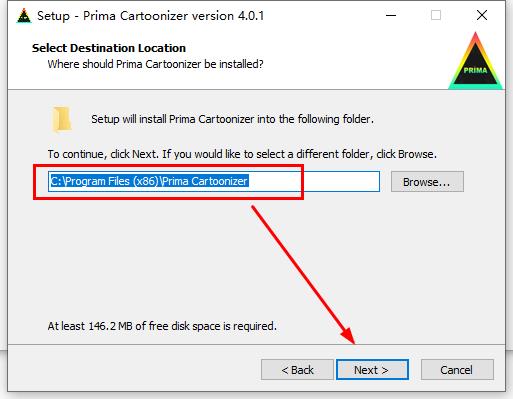The height and width of the screenshot is (399, 513).
Task: Click the 'Where should Prima Cartoonizer be installed?' text
Action: point(155,64)
